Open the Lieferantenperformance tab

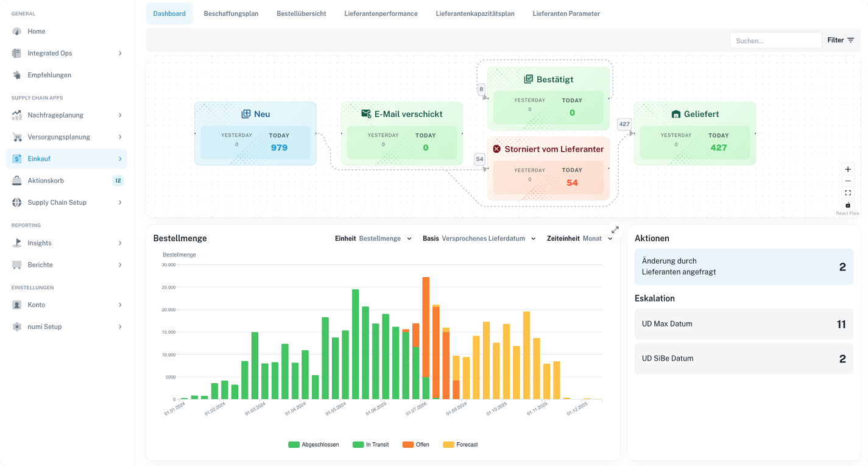(381, 13)
